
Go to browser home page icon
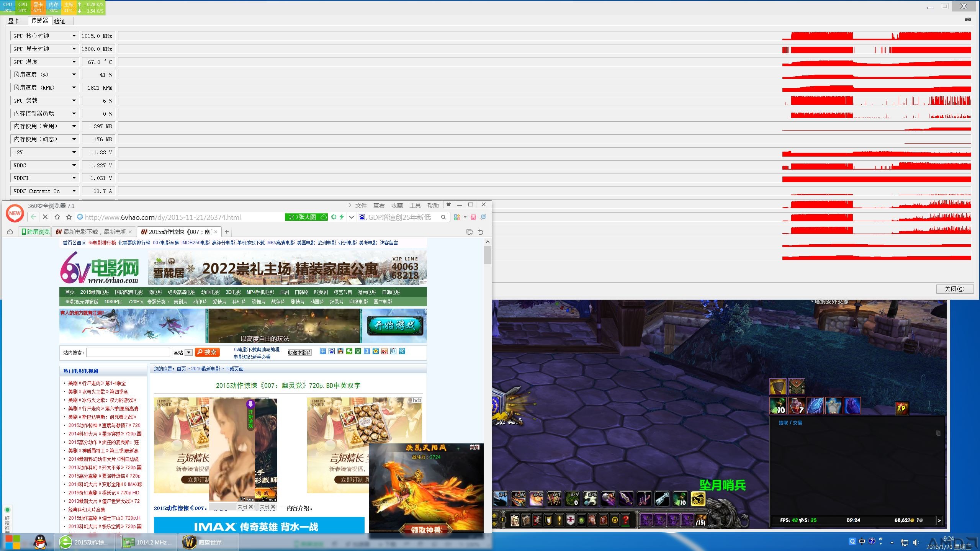point(57,217)
